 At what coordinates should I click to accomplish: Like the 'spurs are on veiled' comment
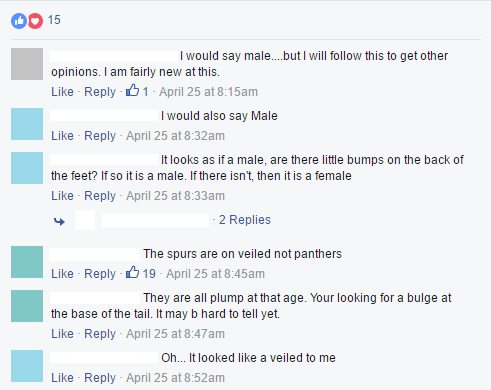tap(62, 274)
